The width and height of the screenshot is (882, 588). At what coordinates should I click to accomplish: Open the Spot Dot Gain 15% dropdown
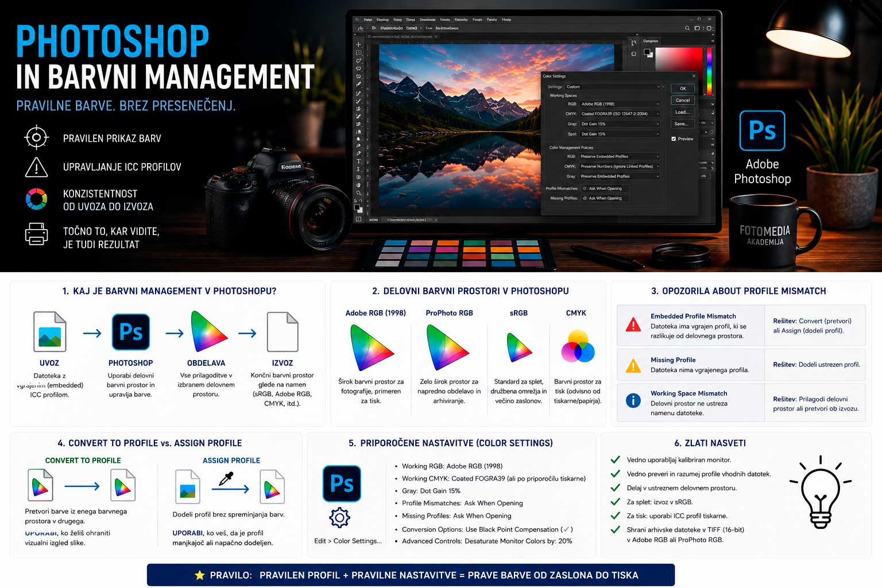click(x=620, y=134)
